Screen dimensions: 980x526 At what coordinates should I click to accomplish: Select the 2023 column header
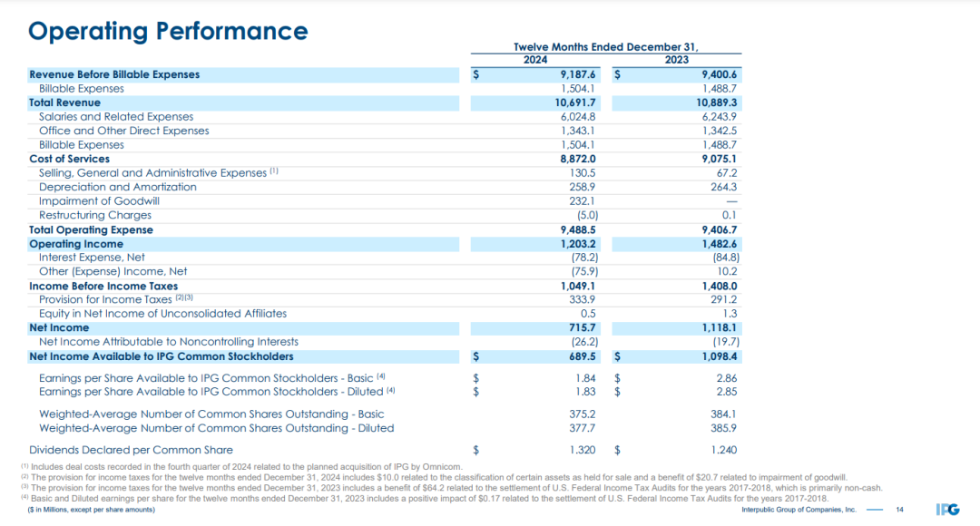pos(677,60)
